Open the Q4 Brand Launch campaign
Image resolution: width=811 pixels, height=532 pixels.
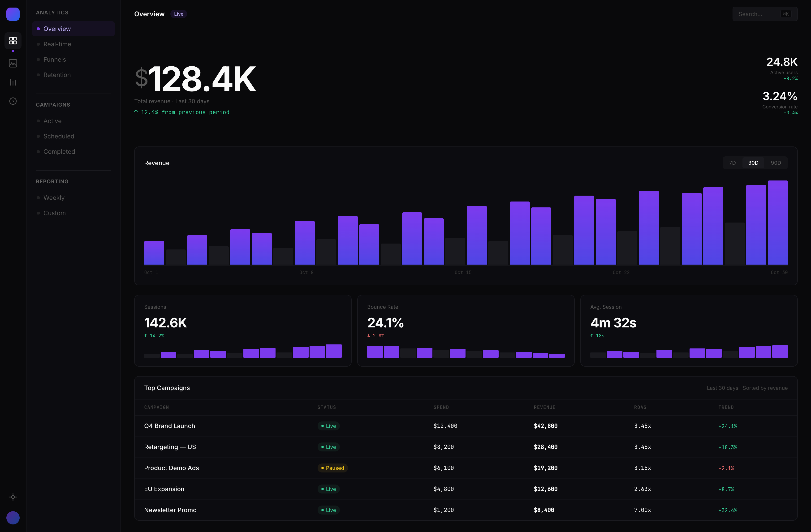tap(169, 426)
